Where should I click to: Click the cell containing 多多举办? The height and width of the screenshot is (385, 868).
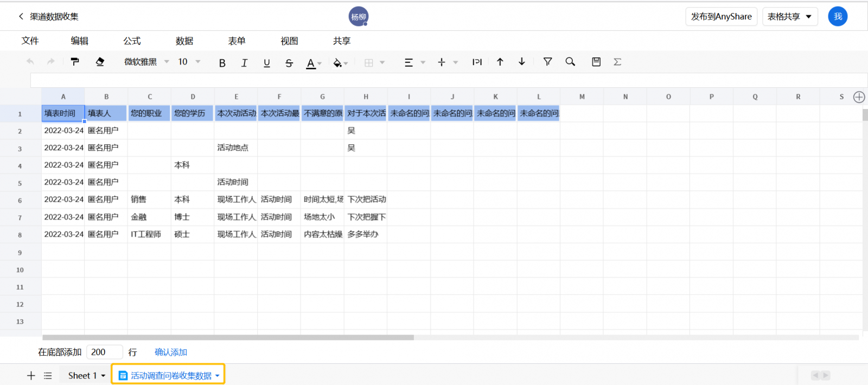tap(366, 234)
